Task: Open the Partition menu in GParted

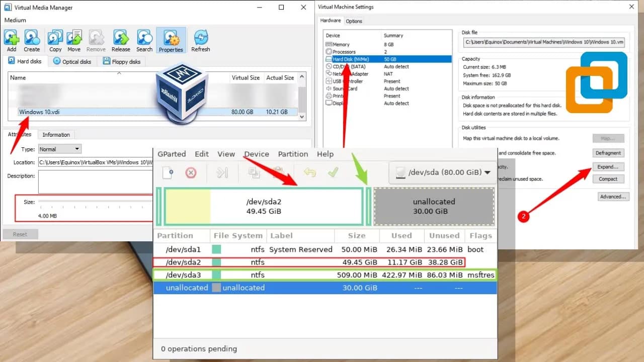Action: tap(293, 154)
